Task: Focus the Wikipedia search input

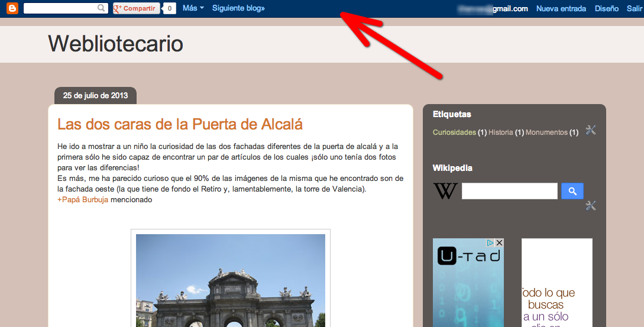Action: [509, 191]
